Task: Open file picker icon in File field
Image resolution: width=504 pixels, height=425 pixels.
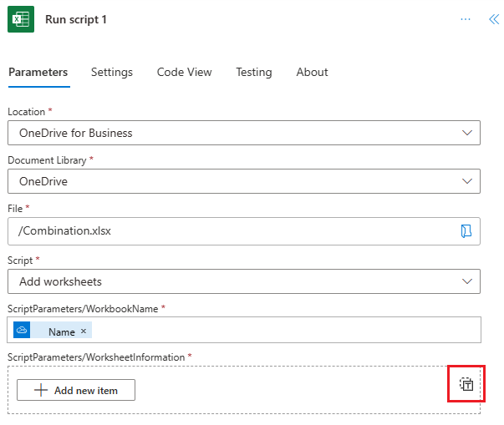Action: point(466,231)
